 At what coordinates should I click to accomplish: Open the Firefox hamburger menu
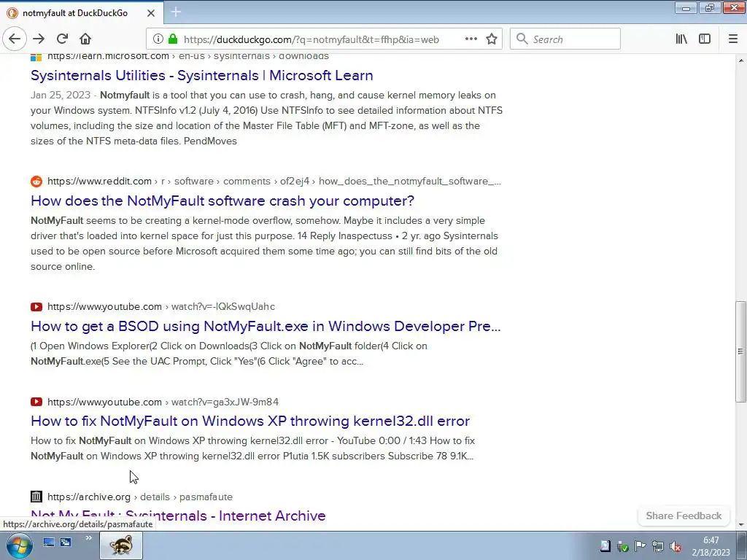click(733, 39)
